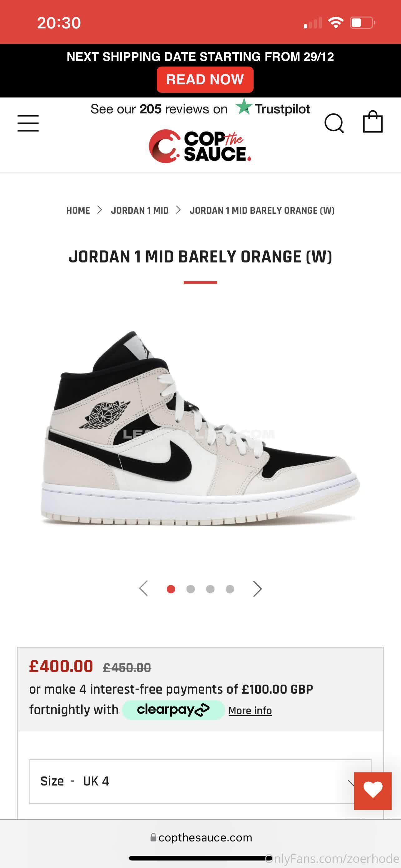The height and width of the screenshot is (868, 401).
Task: Go to next product image arrow
Action: tap(257, 589)
